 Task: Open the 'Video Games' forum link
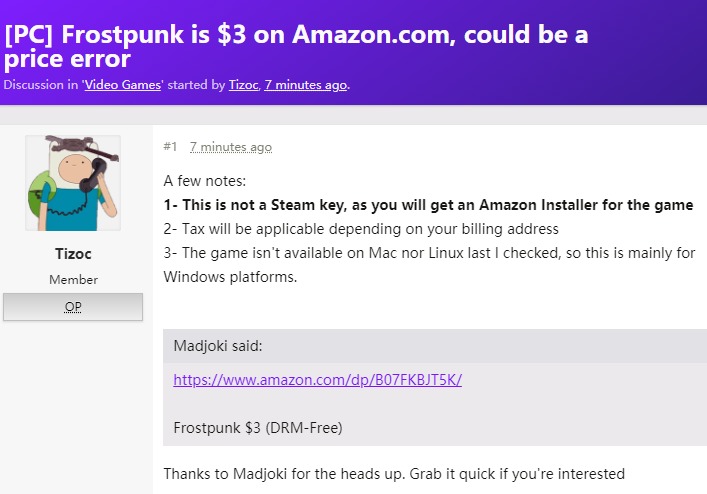click(x=122, y=85)
